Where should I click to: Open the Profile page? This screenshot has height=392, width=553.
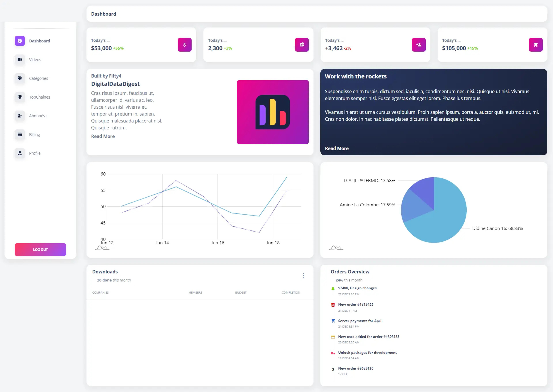[x=35, y=153]
